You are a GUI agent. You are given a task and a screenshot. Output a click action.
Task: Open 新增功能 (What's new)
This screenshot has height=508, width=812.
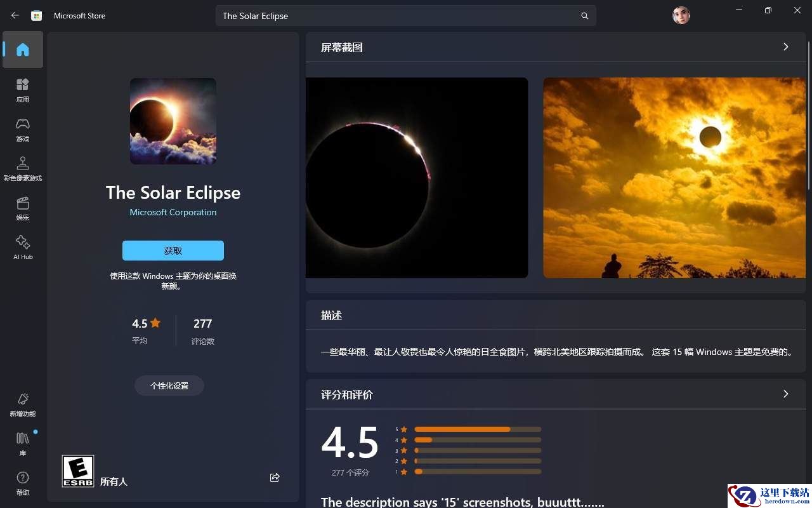[23, 404]
